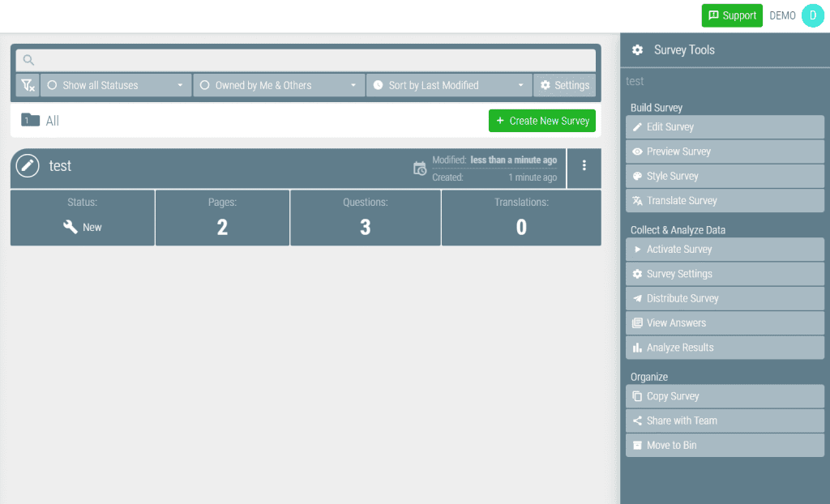
Task: Click the demo user avatar circle
Action: [812, 15]
